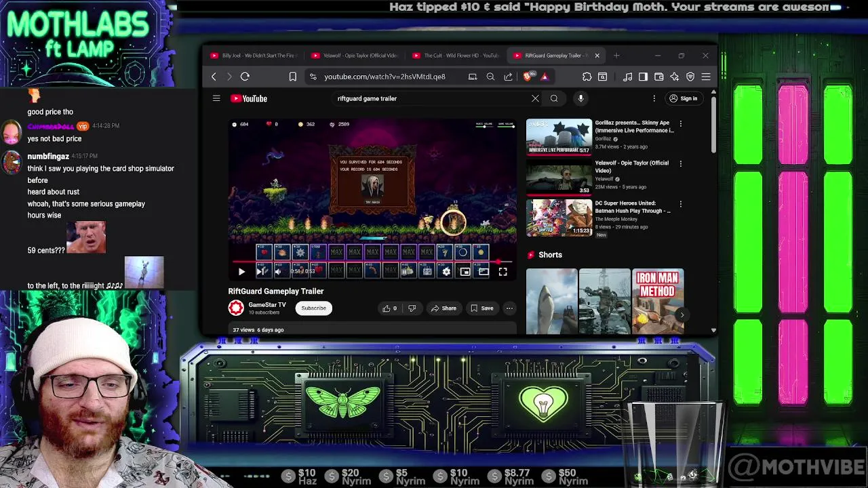Switch to Billy Joel tab
The image size is (868, 488).
[x=253, y=56]
